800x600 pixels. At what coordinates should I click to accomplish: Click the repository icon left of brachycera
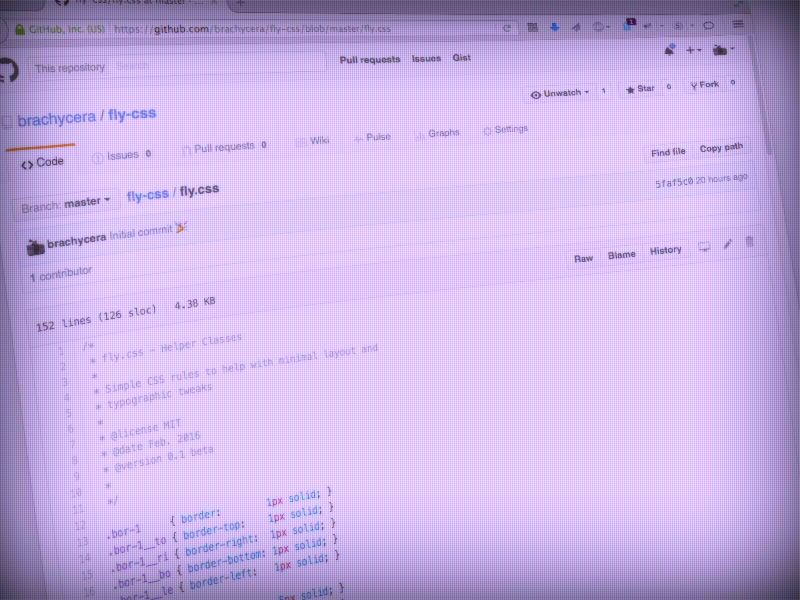point(7,122)
